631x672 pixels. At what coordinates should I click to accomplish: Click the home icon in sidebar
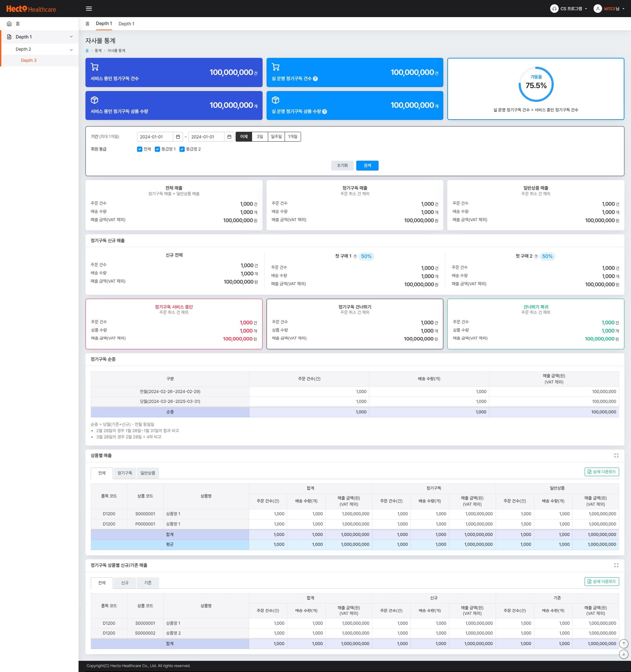[9, 24]
